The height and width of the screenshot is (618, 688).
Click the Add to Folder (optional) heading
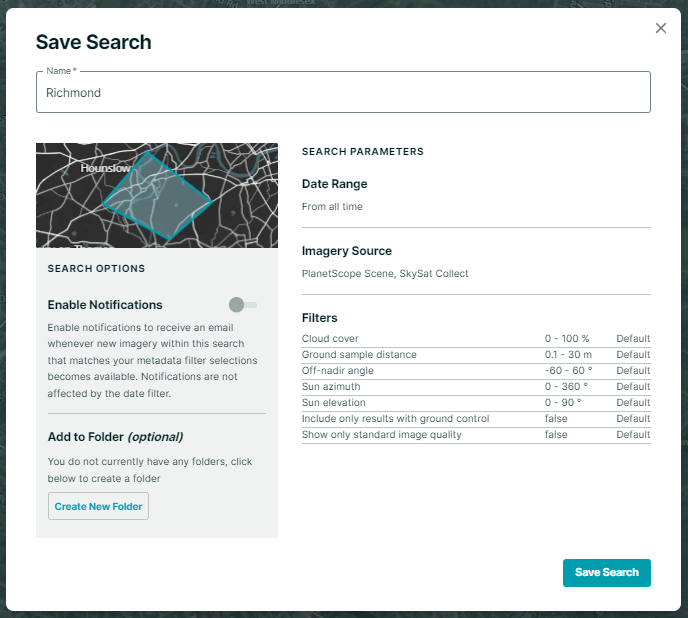click(115, 437)
